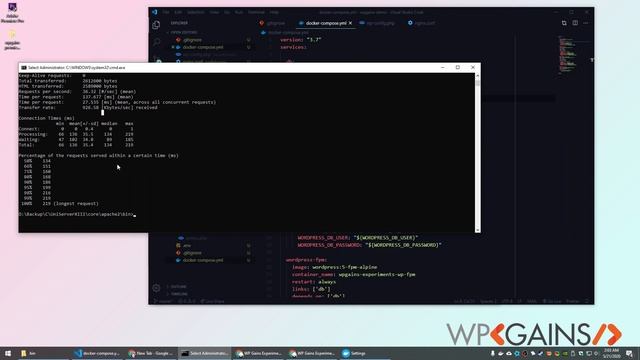Open the Action Center notification icon

(629, 353)
